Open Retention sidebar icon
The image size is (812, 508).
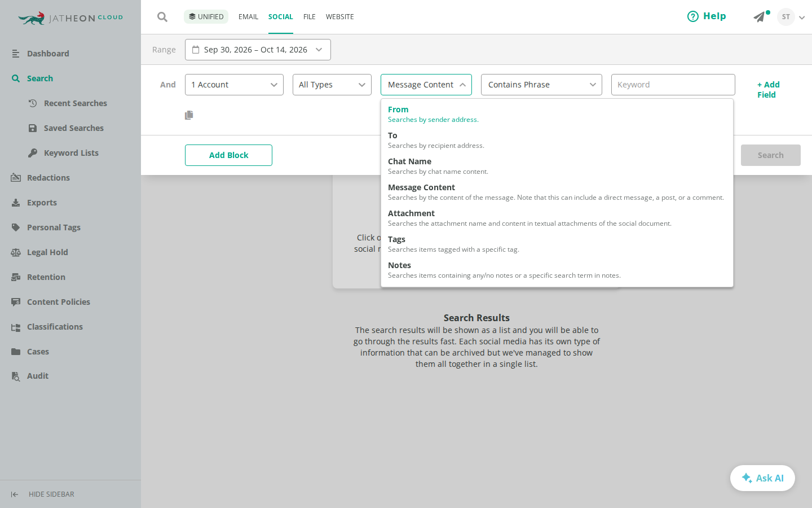tap(16, 277)
